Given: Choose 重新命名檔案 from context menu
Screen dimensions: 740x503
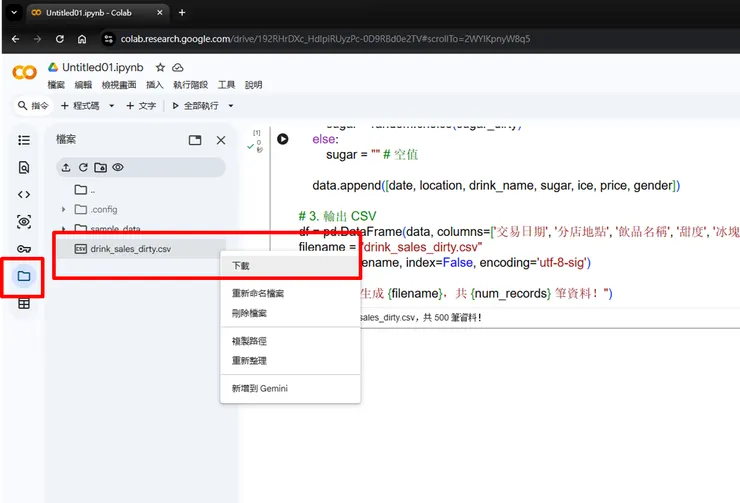Looking at the screenshot, I should [290, 293].
